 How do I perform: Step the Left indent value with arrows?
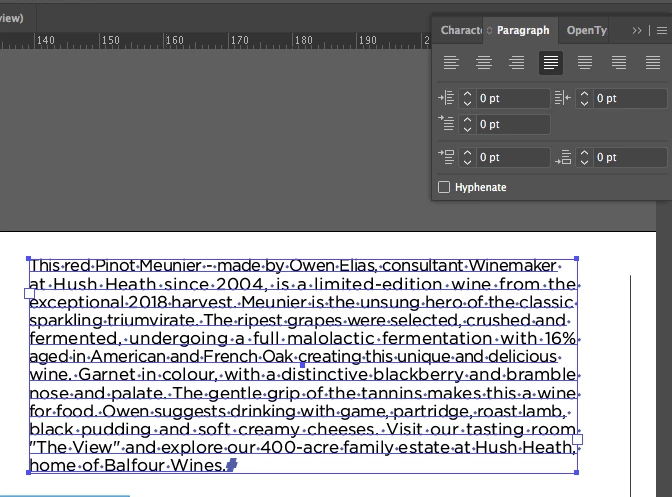pos(467,99)
